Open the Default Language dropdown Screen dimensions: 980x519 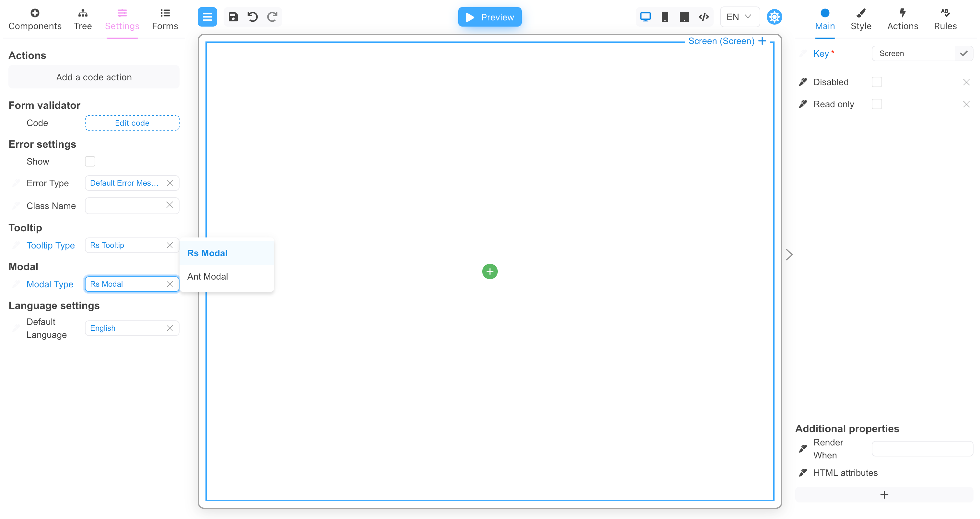pyautogui.click(x=125, y=328)
